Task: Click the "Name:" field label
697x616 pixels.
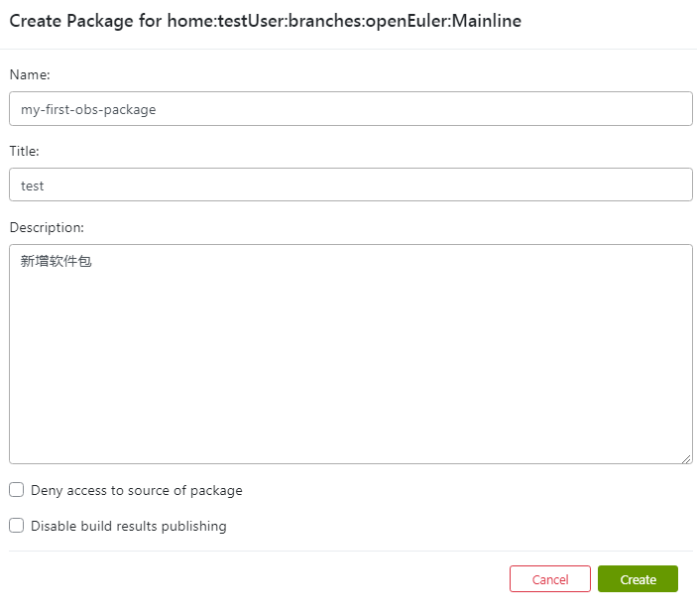Action: (30, 74)
